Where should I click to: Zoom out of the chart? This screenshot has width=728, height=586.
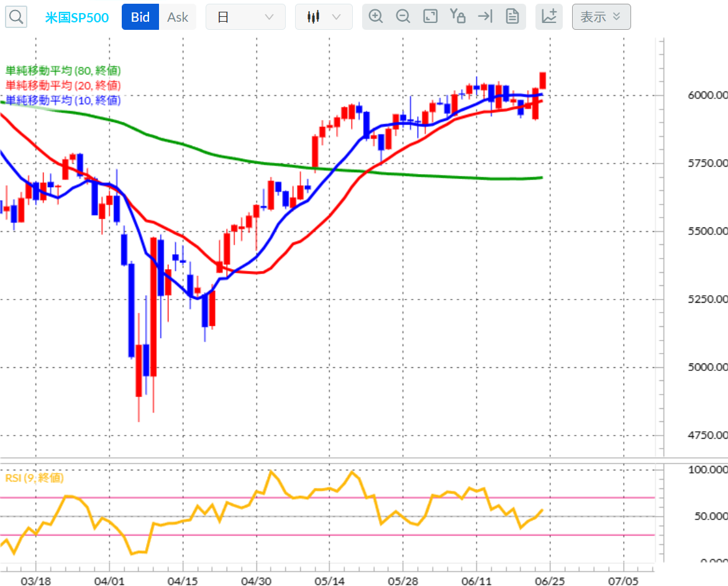click(x=403, y=17)
